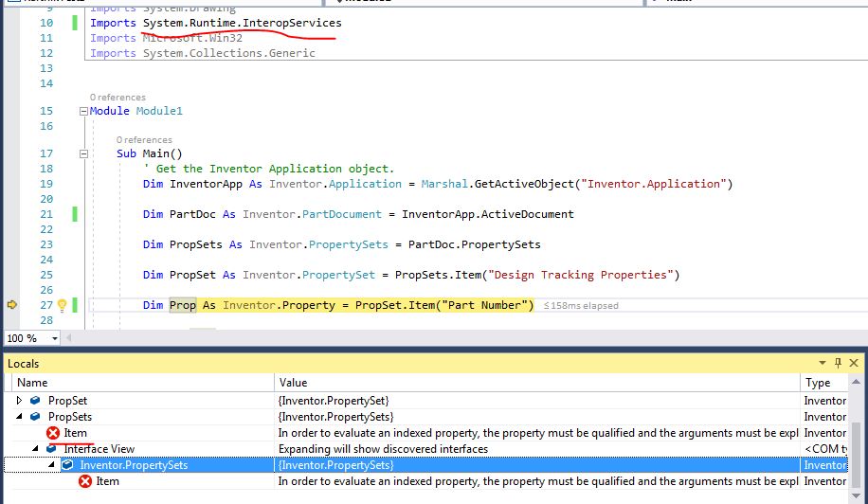Image resolution: width=868 pixels, height=504 pixels.
Task: Click PartDoc.PropertySets on line 23
Action: [x=475, y=244]
